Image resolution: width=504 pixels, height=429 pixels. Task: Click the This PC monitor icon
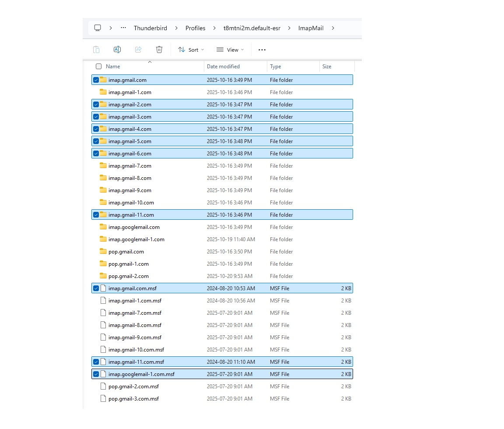tap(98, 28)
